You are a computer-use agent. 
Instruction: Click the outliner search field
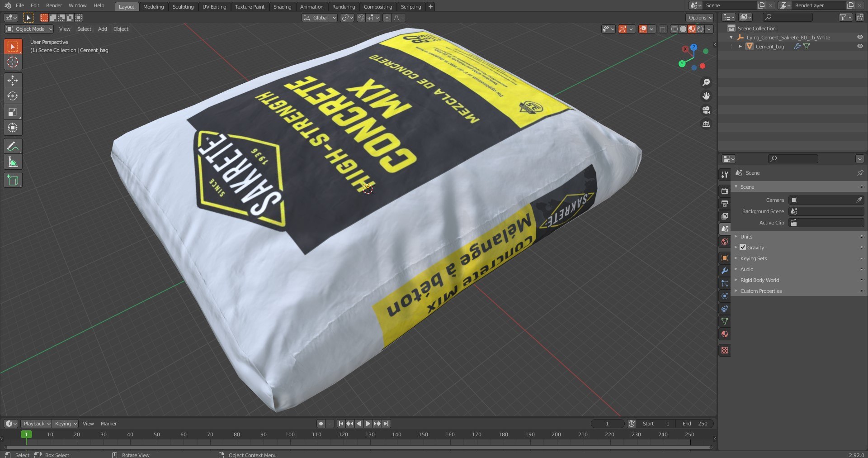tap(788, 17)
